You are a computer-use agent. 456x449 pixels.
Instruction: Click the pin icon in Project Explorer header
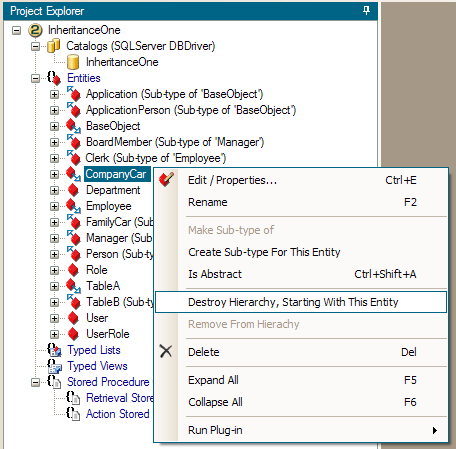[366, 11]
